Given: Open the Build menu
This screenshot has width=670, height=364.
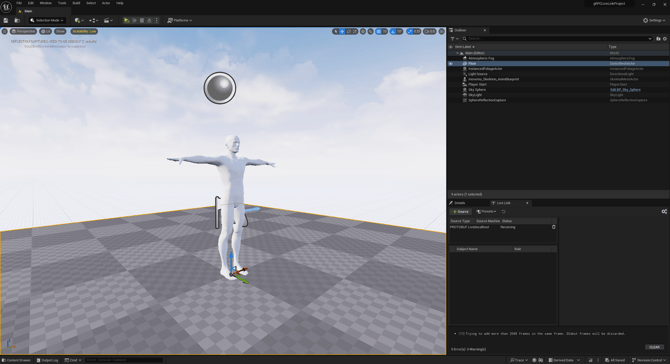Looking at the screenshot, I should [76, 3].
